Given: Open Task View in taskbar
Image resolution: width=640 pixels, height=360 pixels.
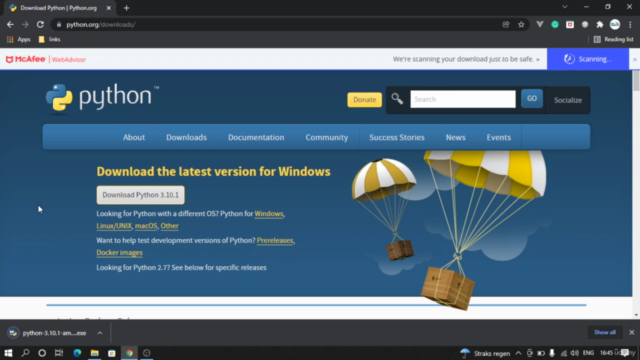Looking at the screenshot, I should [x=59, y=353].
